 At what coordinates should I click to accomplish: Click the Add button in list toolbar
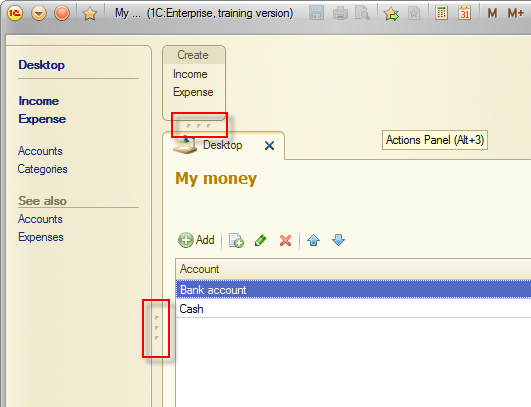coord(196,240)
